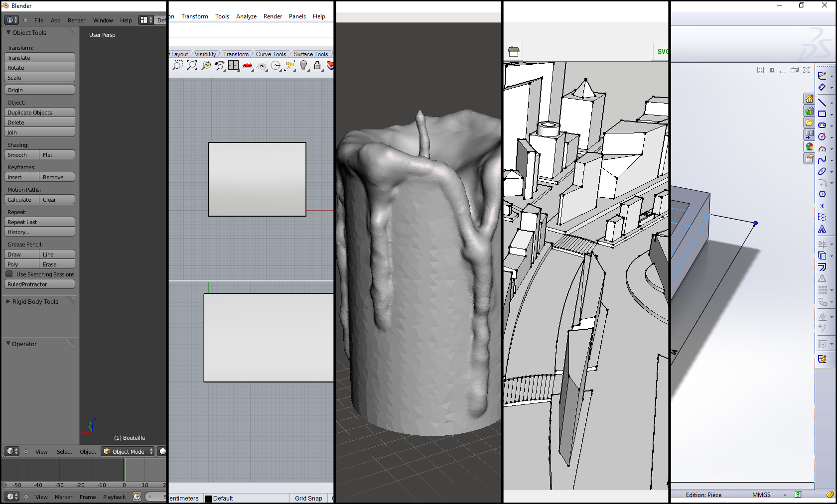The height and width of the screenshot is (504, 837).
Task: Click the Blender info editor type icon
Action: coord(11,20)
